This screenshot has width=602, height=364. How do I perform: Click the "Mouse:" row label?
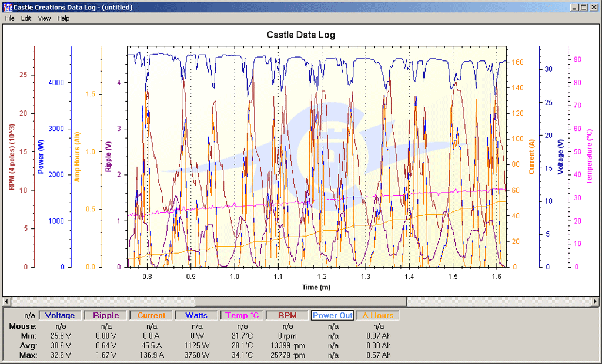[23, 326]
